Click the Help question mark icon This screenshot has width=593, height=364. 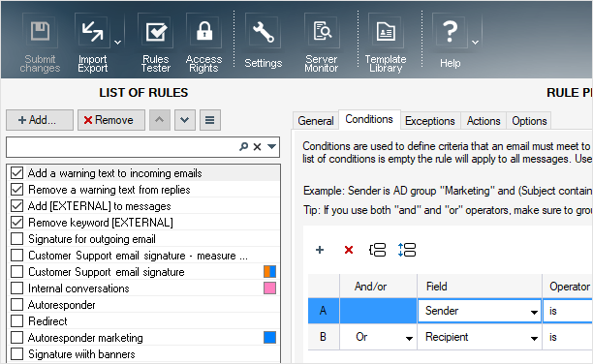click(450, 31)
